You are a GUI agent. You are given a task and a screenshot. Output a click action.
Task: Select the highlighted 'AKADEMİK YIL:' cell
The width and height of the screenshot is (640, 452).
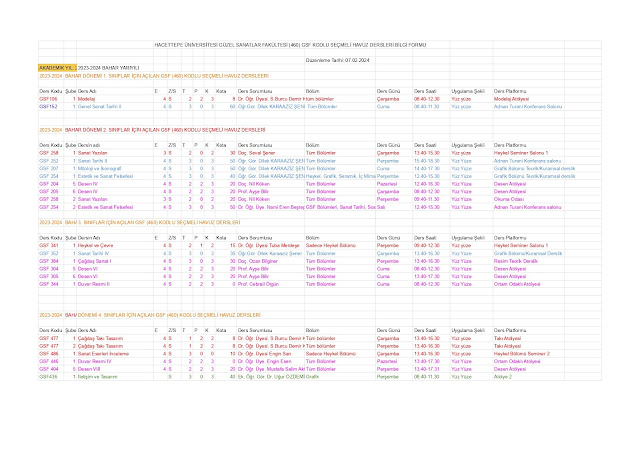click(58, 68)
